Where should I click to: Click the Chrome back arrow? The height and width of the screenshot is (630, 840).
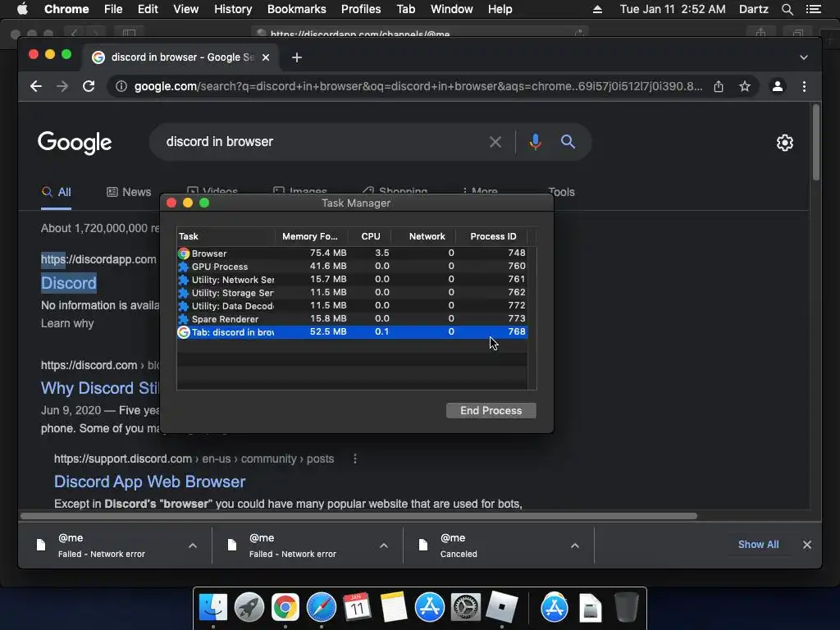[36, 86]
